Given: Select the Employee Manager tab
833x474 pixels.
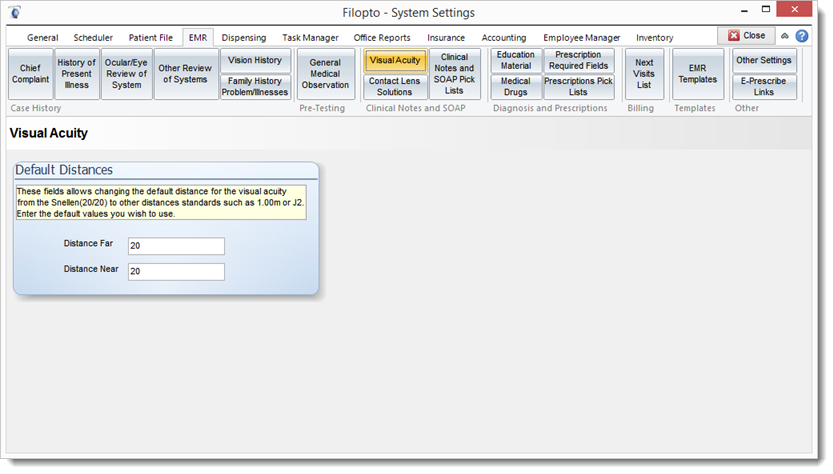Looking at the screenshot, I should coord(581,38).
